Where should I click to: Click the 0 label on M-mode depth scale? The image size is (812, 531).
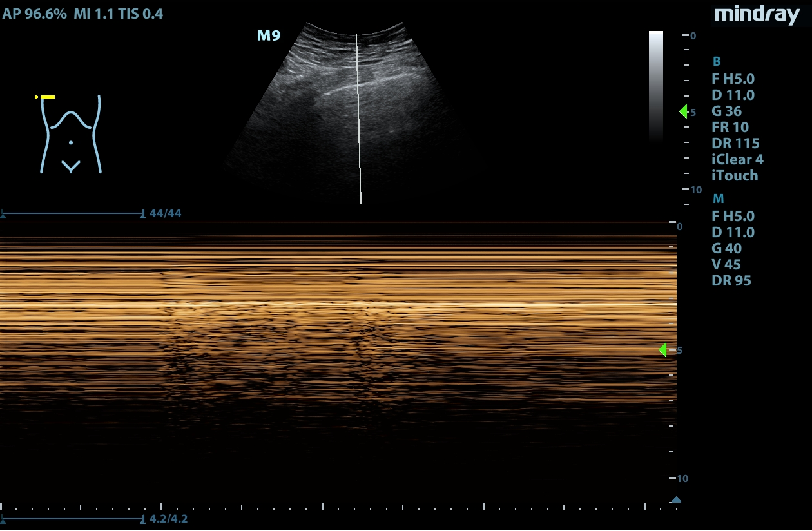click(679, 226)
